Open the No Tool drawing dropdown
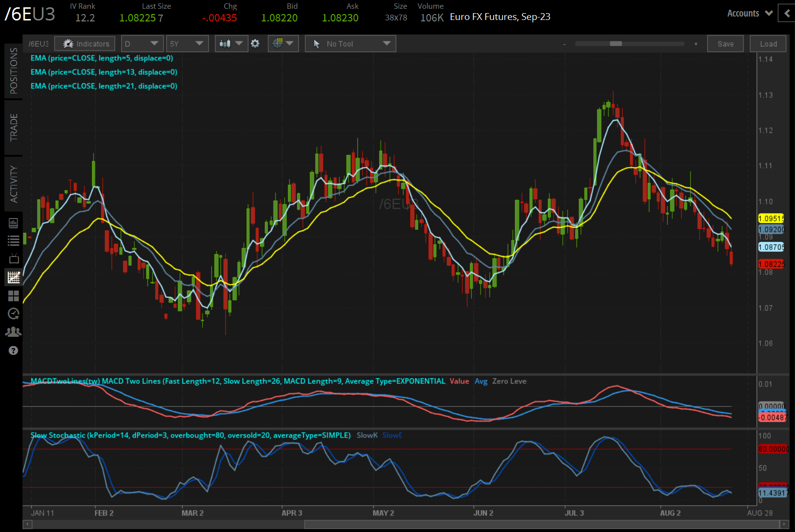The height and width of the screenshot is (532, 795). (351, 44)
